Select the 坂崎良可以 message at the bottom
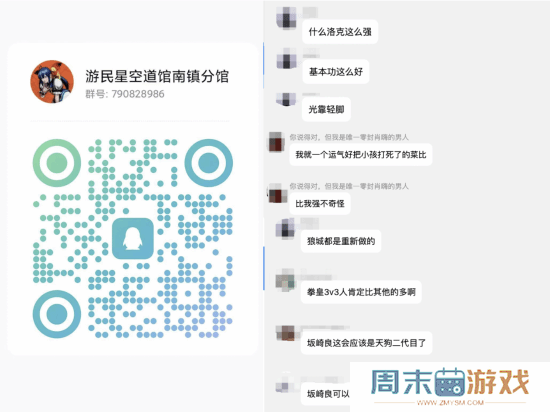Screen dimensions: 550x412 click(x=328, y=394)
